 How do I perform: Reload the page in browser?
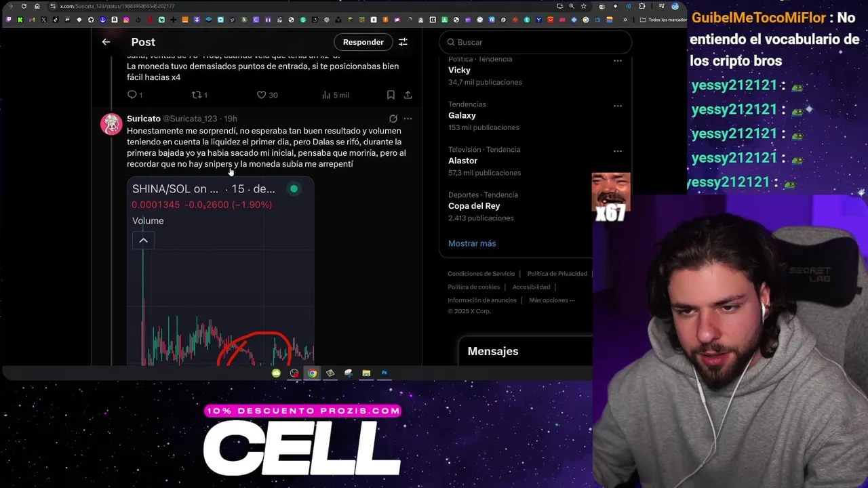tap(24, 6)
